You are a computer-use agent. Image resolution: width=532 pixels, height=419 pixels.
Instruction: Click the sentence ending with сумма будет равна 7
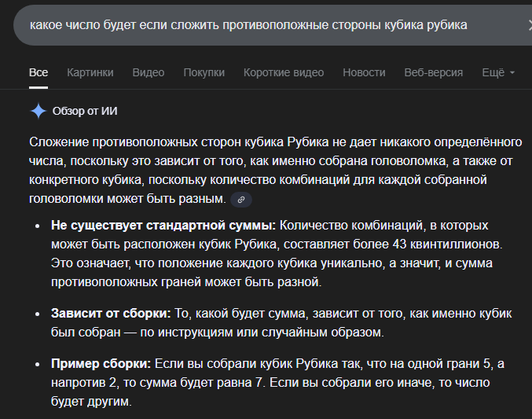tap(277, 373)
